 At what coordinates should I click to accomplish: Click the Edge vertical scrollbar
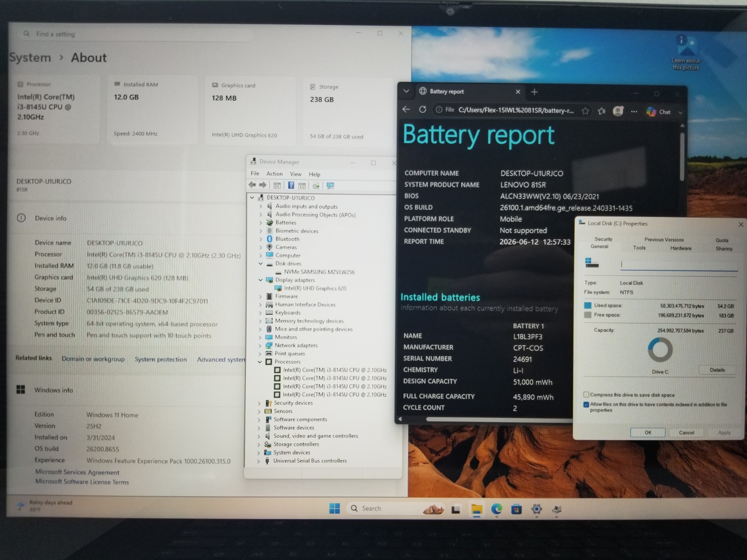(682, 156)
